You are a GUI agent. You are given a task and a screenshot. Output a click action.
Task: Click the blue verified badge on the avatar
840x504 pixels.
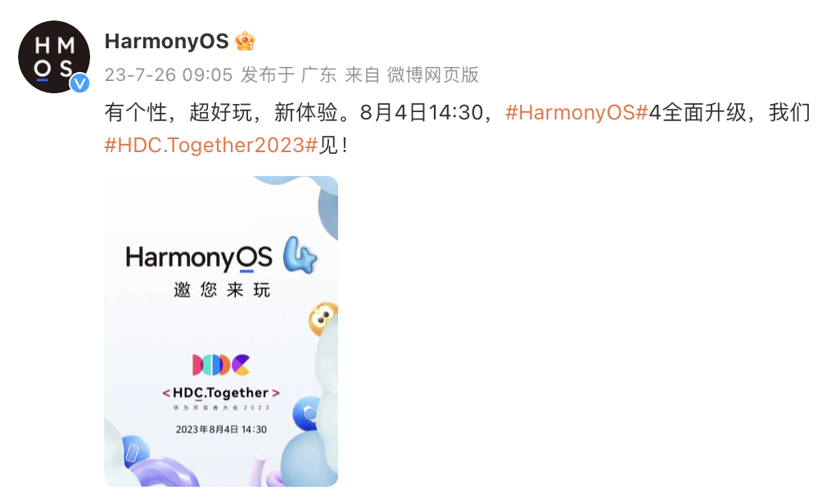pyautogui.click(x=79, y=83)
